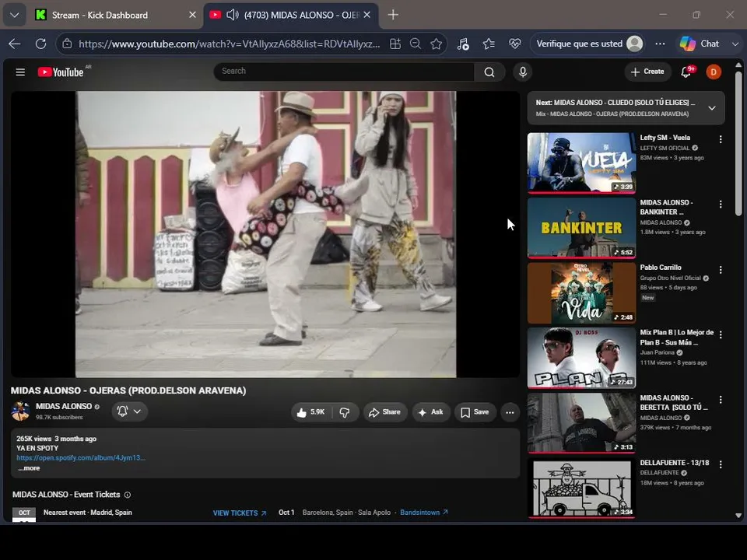
Task: Close the YouTube tab
Action: [366, 16]
